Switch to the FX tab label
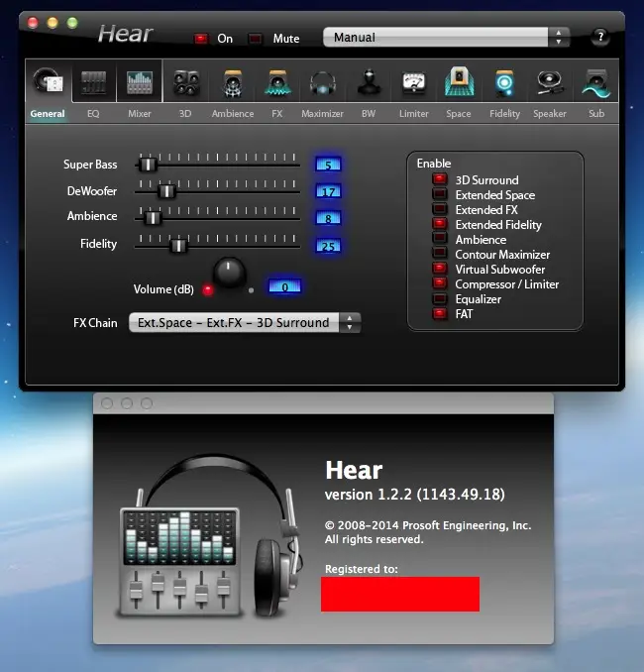 277,114
